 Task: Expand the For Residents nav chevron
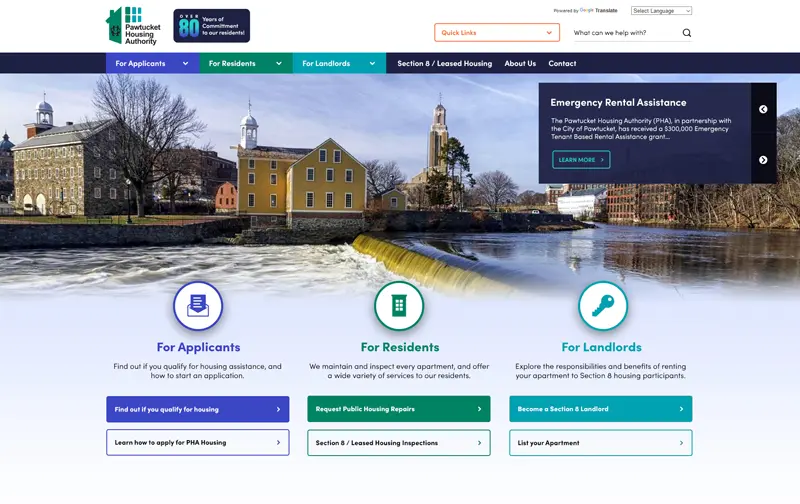(279, 63)
